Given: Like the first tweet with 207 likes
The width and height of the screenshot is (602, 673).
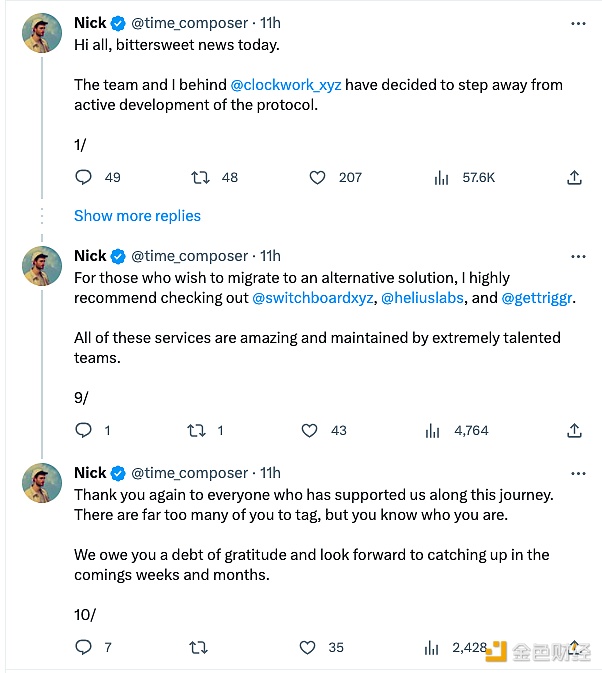Looking at the screenshot, I should coord(317,178).
